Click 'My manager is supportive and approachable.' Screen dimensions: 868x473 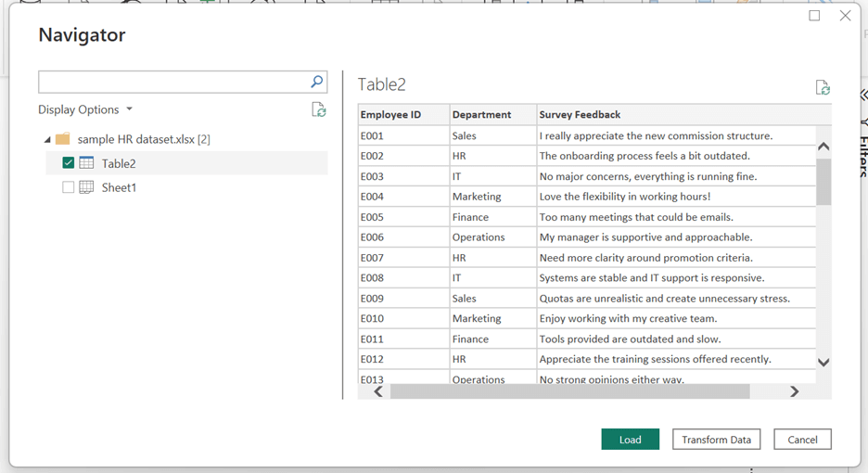646,237
